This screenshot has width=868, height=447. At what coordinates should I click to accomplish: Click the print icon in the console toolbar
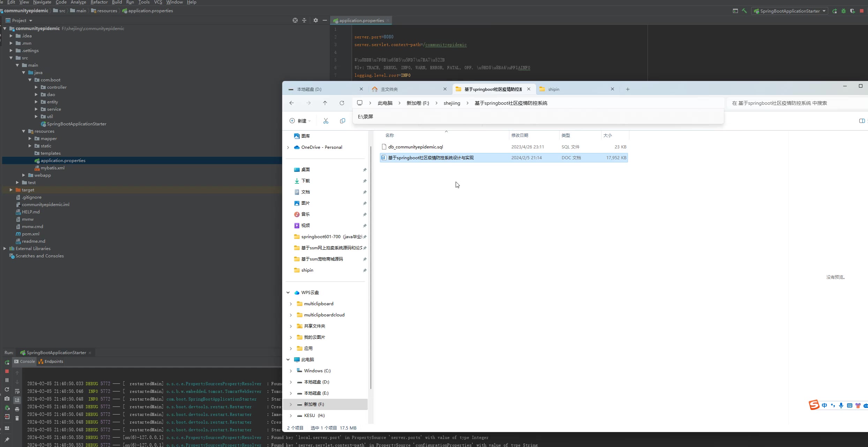pos(17,409)
